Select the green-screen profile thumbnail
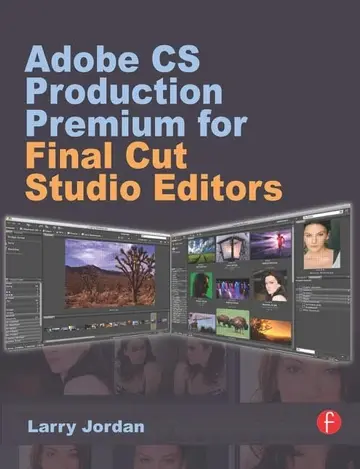This screenshot has width=360, height=469. (201, 285)
